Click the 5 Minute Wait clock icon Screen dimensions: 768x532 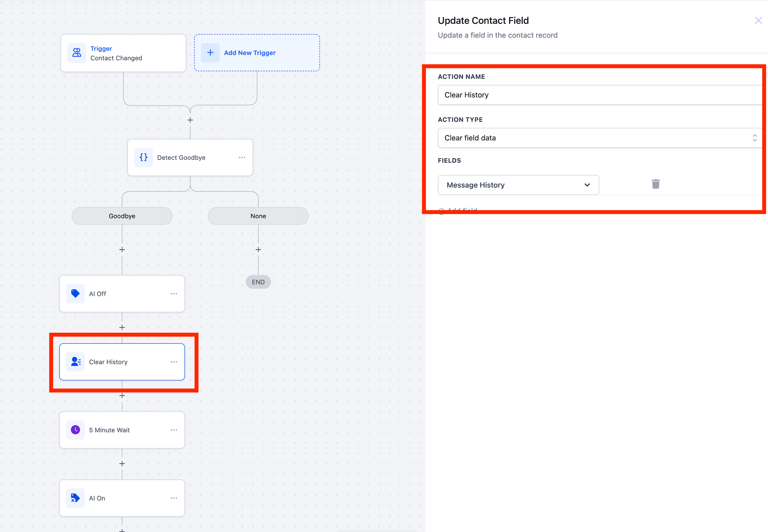(75, 430)
